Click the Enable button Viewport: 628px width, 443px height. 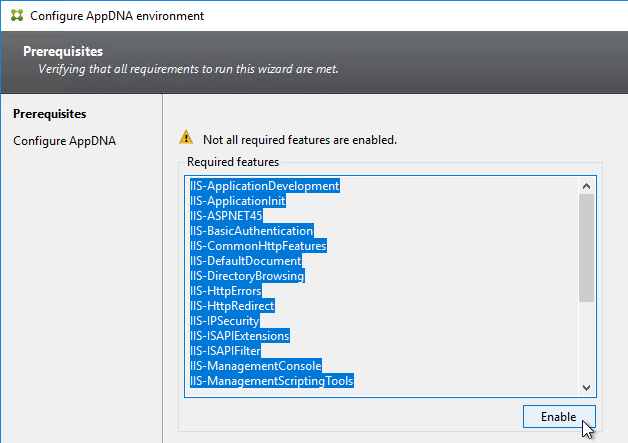click(559, 417)
